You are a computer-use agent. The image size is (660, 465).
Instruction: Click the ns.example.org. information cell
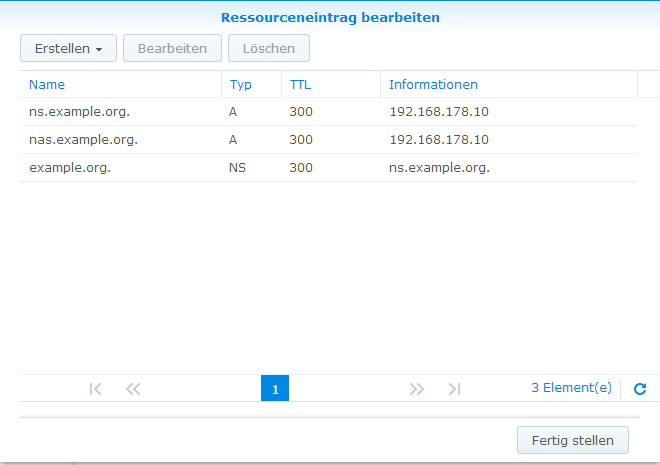439,168
